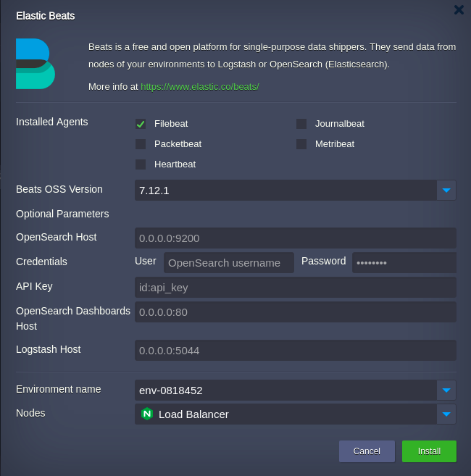Image resolution: width=471 pixels, height=476 pixels.
Task: Click the env-0818452 environment field
Action: pos(285,390)
